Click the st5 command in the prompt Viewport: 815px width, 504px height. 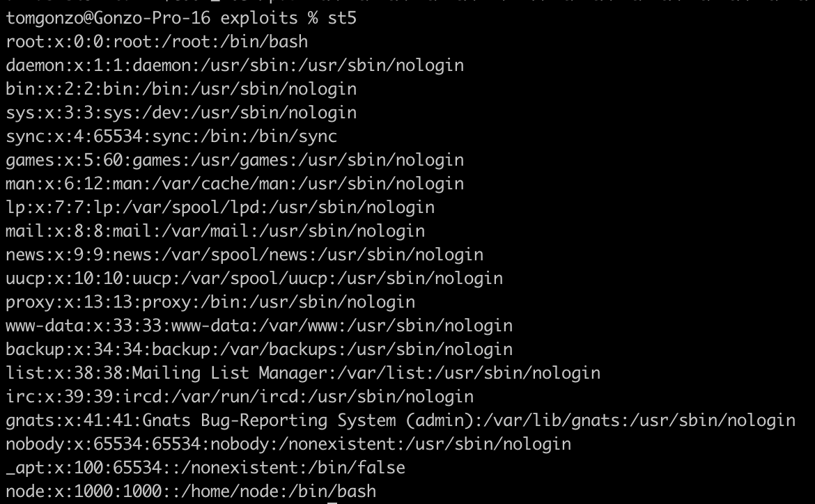(342, 18)
